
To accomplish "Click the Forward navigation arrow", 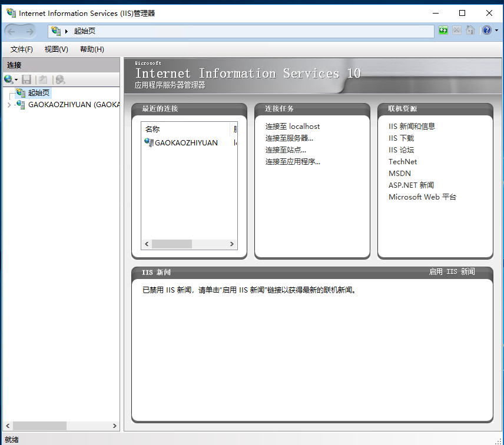I will (x=29, y=31).
